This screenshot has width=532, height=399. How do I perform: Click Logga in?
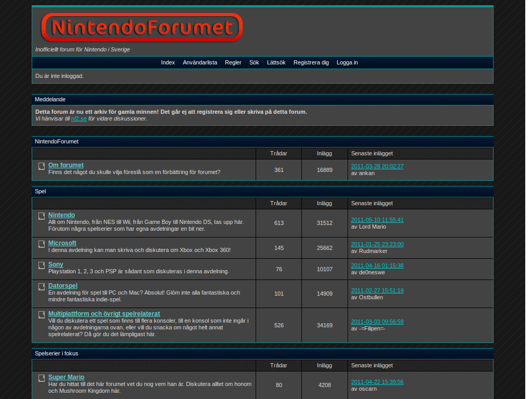pos(347,62)
